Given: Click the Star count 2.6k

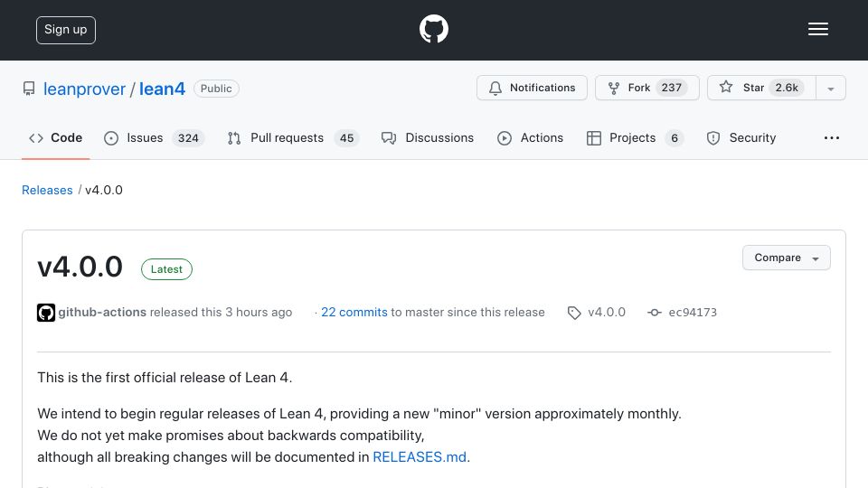Looking at the screenshot, I should tap(787, 88).
